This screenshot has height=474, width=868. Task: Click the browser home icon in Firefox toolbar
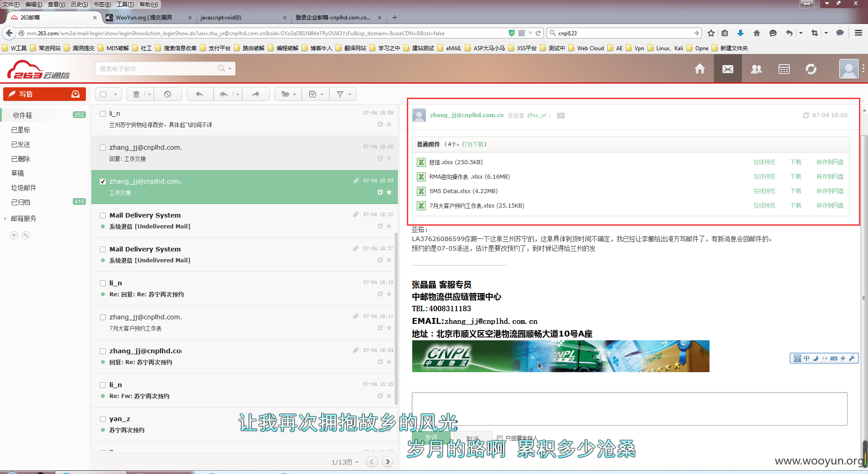coord(757,33)
